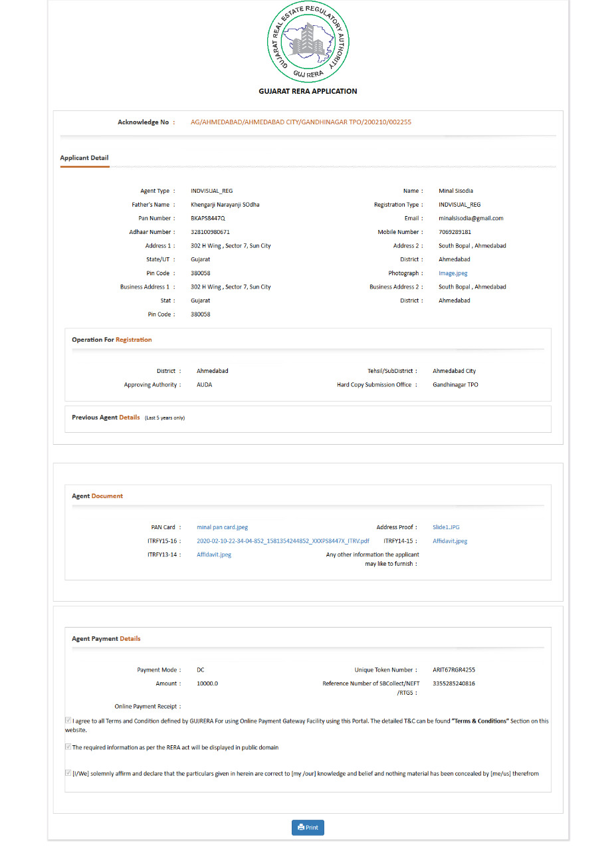This screenshot has width=616, height=851.
Task: Click the bold "Terms & Conditions" text
Action: point(480,721)
